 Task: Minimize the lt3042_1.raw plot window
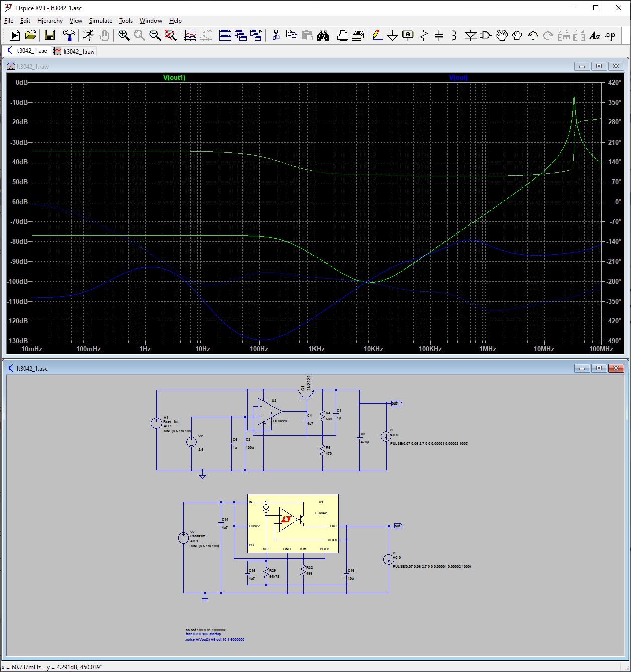point(582,66)
